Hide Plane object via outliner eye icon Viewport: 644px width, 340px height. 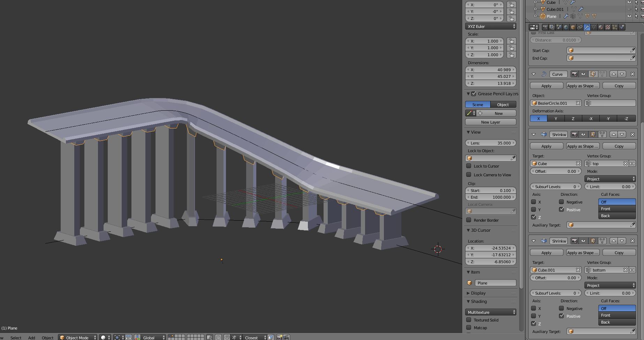point(629,16)
